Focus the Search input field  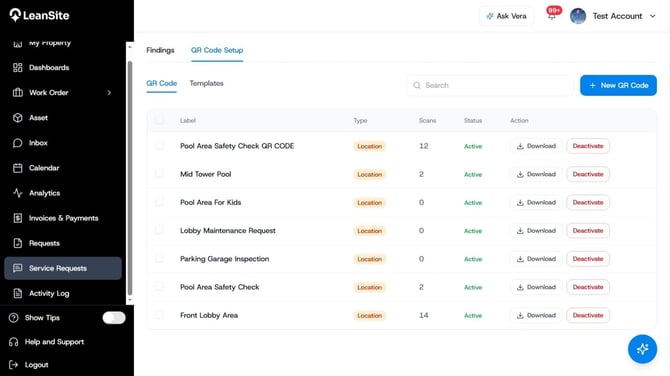(x=490, y=85)
